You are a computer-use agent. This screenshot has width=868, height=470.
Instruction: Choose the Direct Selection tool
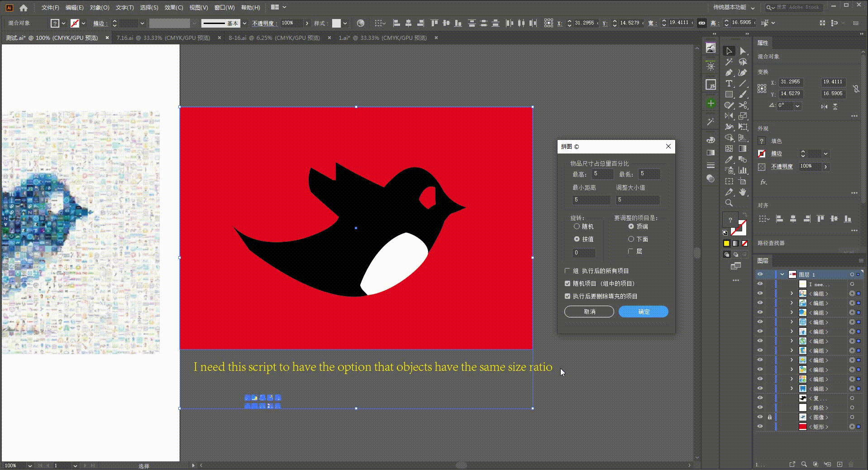click(x=743, y=51)
